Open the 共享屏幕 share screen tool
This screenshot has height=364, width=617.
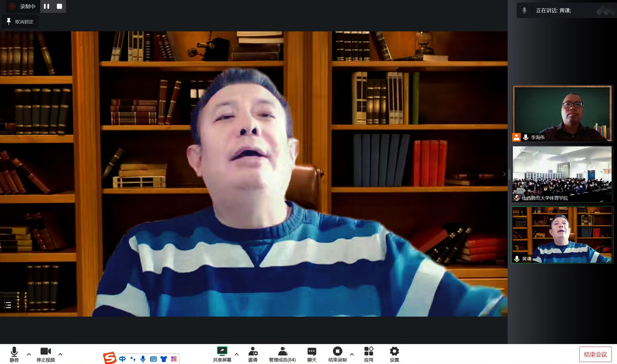click(222, 354)
